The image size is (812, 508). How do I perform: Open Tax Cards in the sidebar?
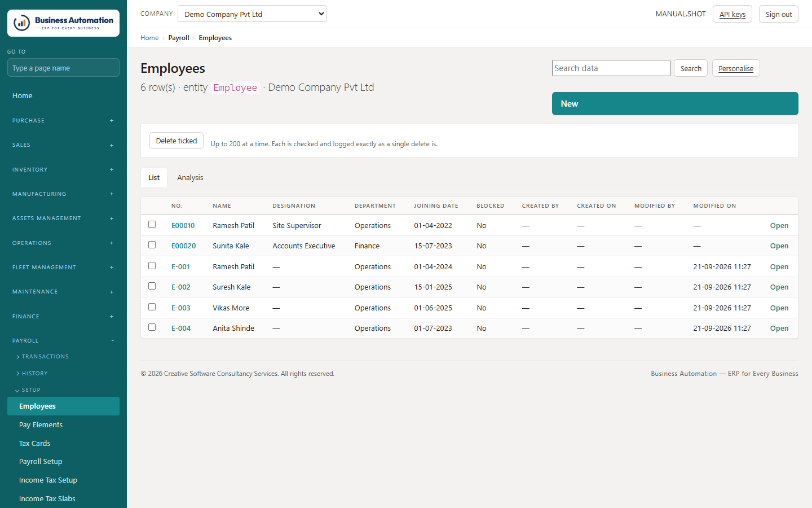coord(63,444)
